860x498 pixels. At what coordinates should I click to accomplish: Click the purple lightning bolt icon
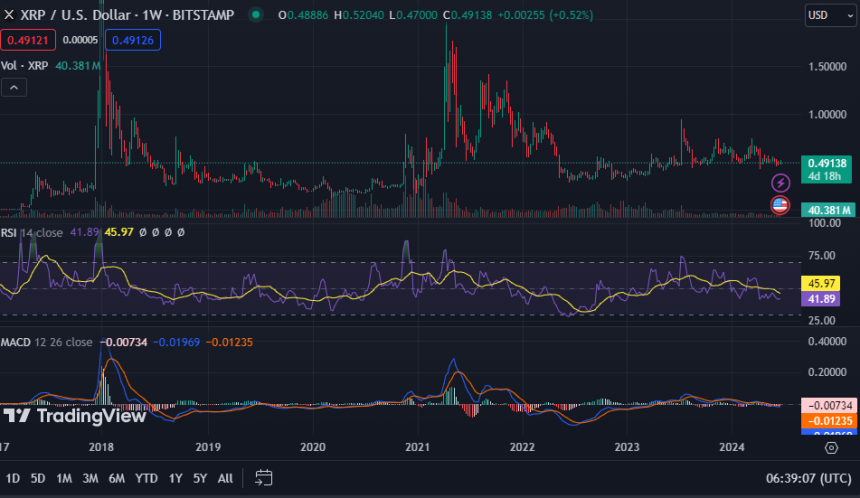[x=781, y=183]
